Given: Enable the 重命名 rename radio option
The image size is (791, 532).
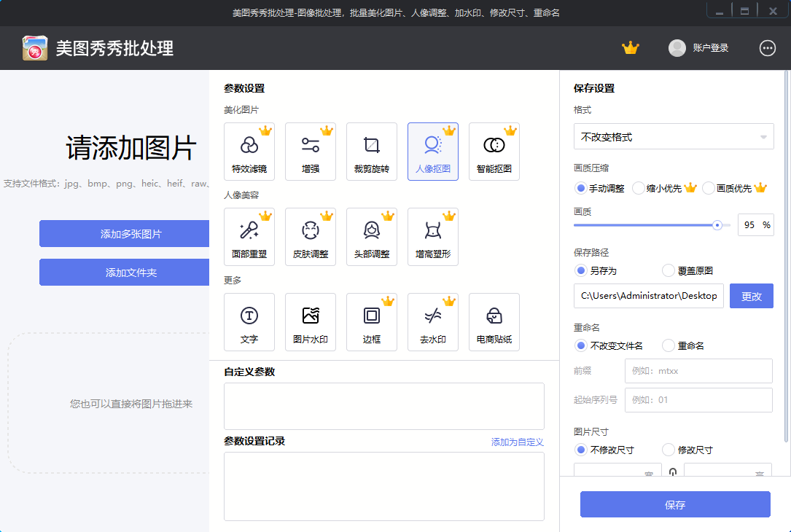Looking at the screenshot, I should (669, 345).
